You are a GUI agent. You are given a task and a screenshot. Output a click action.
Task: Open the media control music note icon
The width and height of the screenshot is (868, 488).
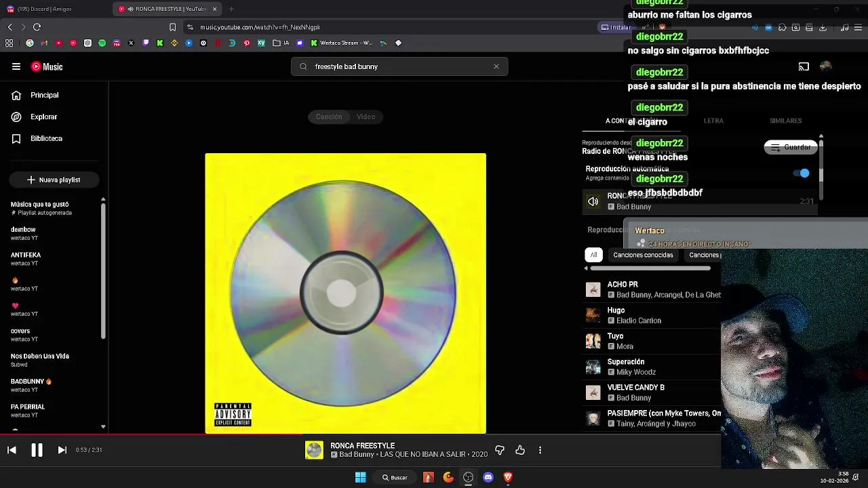pyautogui.click(x=844, y=27)
